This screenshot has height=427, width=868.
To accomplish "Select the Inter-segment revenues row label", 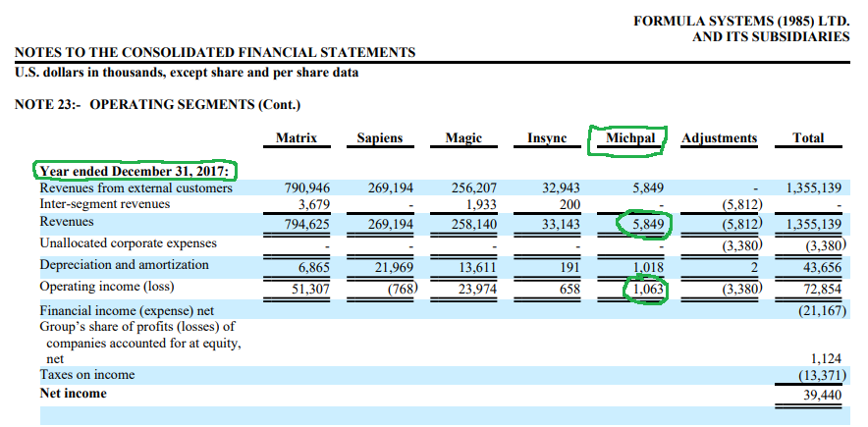I will coord(105,203).
